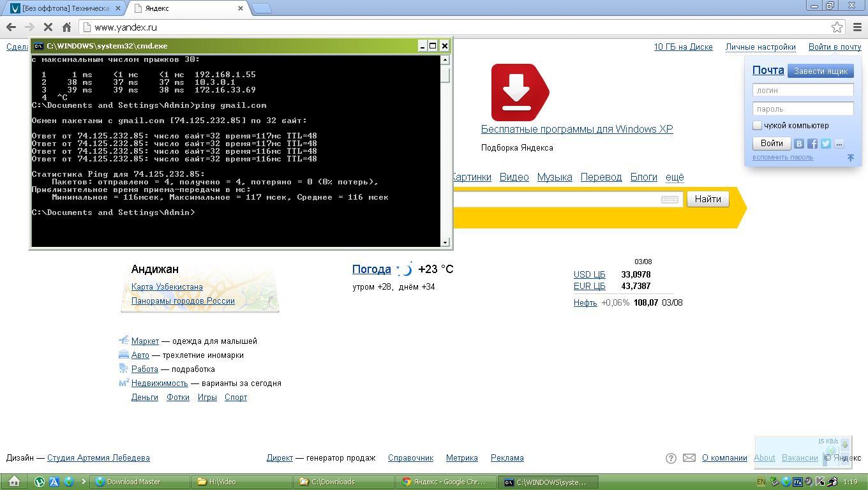This screenshot has width=868, height=490.
Task: Tick the чужой компьютер checkbox
Action: 757,126
